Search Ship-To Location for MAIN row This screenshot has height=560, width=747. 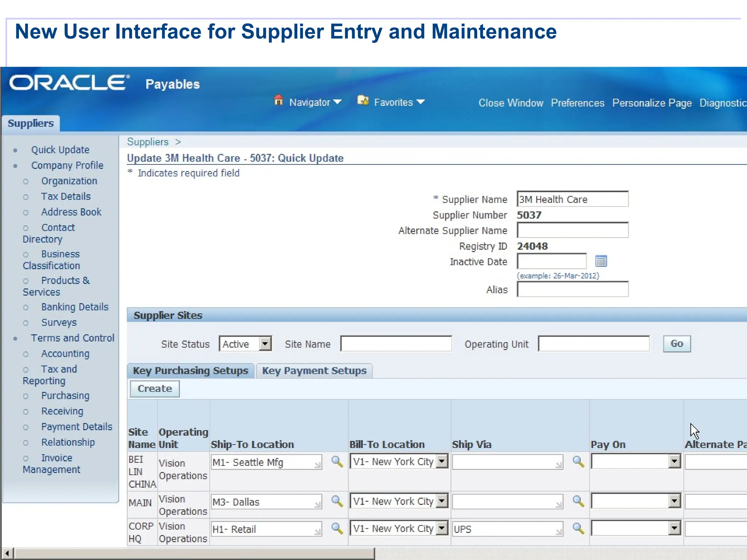tap(337, 501)
